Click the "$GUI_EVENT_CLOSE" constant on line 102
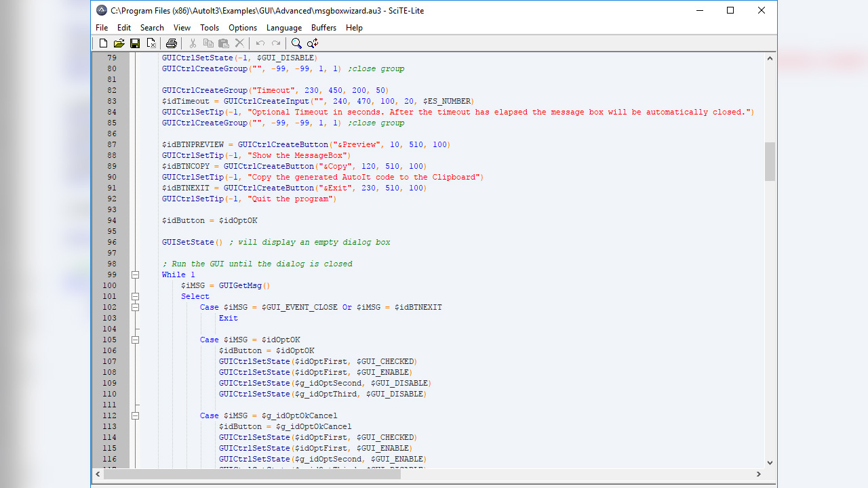Viewport: 868px width, 488px height. click(300, 307)
